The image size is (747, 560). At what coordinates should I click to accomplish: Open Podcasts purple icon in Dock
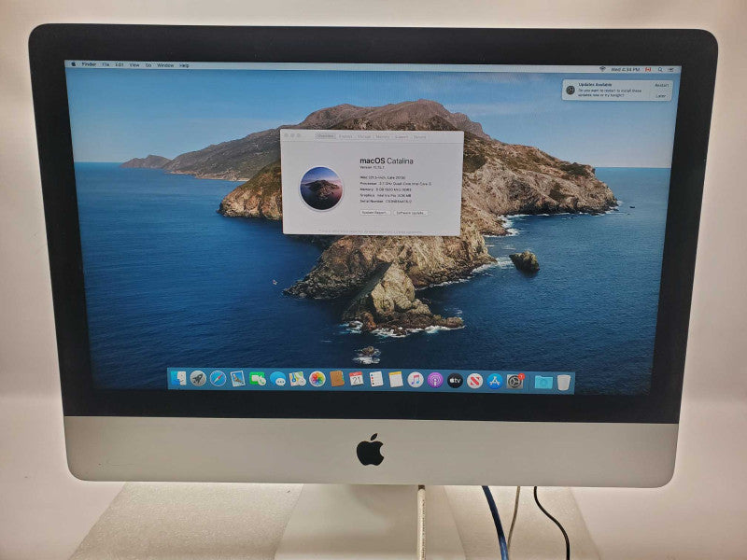click(435, 381)
